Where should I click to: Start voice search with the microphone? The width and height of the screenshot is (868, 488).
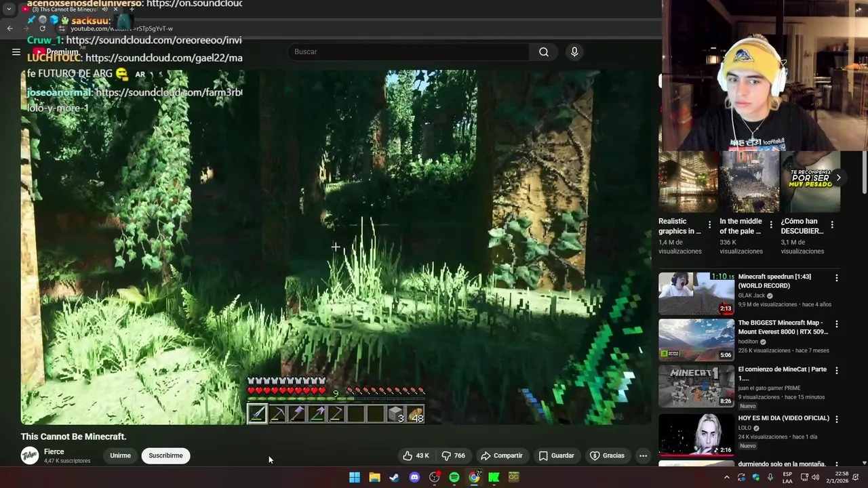point(574,52)
